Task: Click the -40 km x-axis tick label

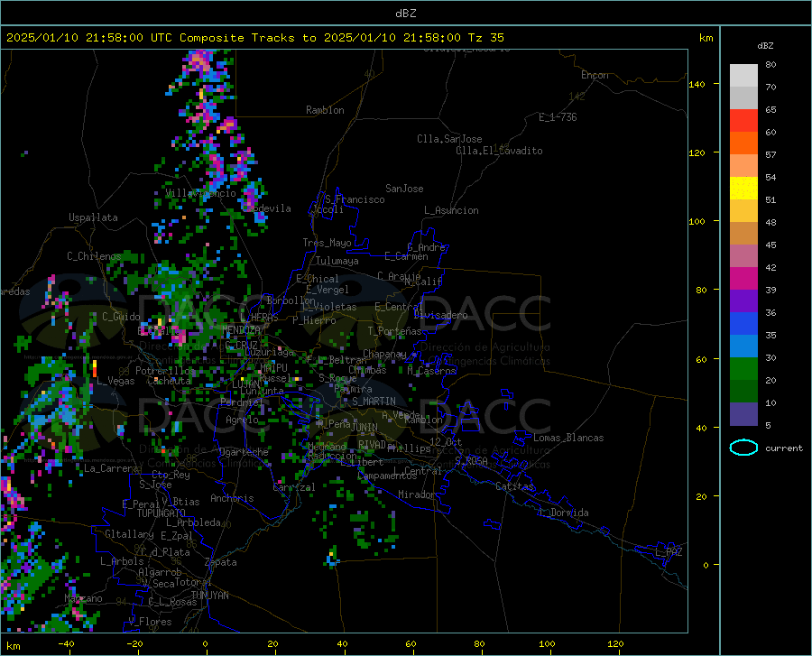Action: point(66,643)
